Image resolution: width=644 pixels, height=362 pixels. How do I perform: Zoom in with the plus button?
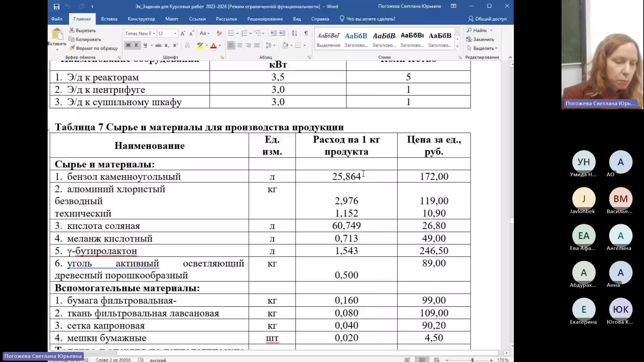click(491, 360)
